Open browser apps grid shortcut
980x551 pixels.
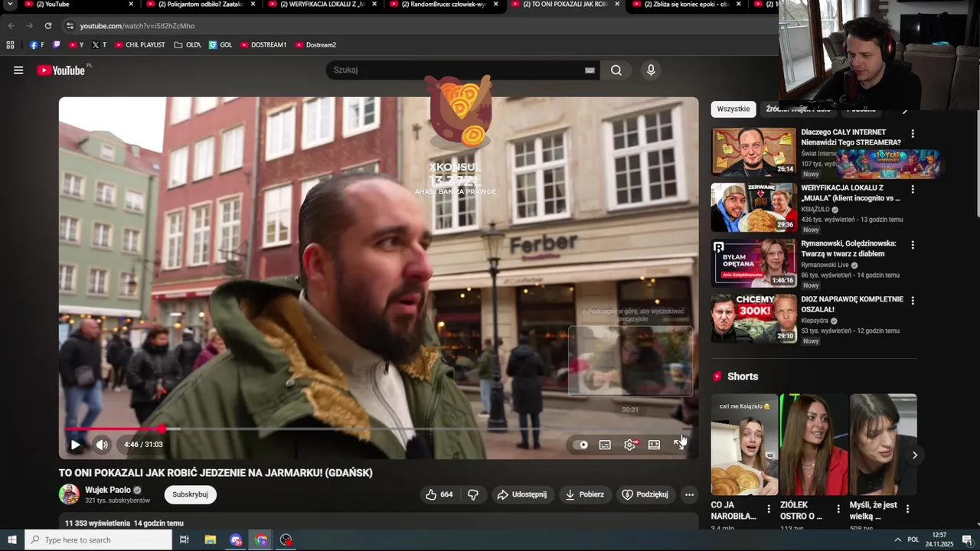[x=10, y=45]
